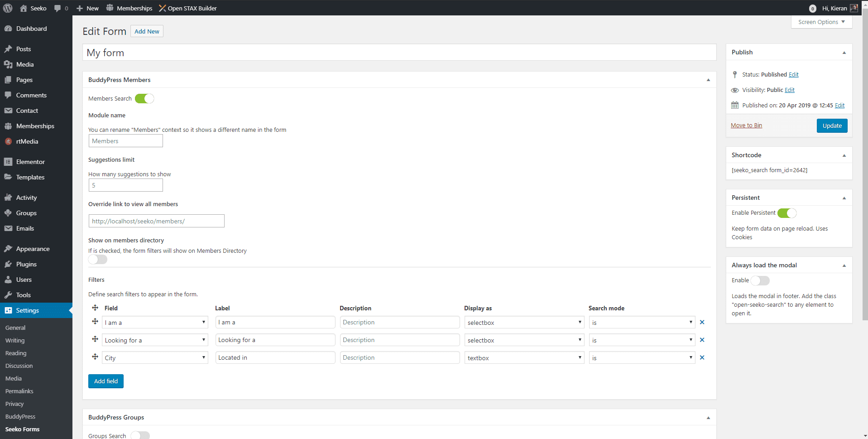Screen dimensions: 868x439
Task: Toggle the Enable Persistent switch
Action: (787, 213)
